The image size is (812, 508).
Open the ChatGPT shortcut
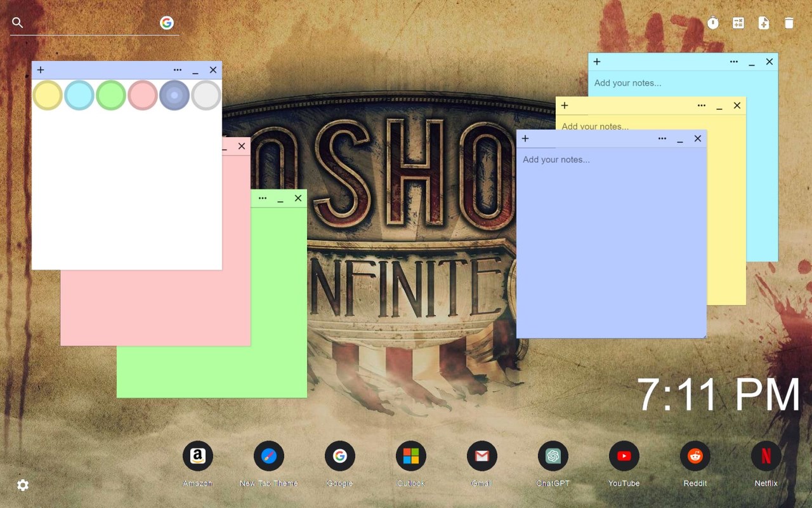tap(553, 456)
